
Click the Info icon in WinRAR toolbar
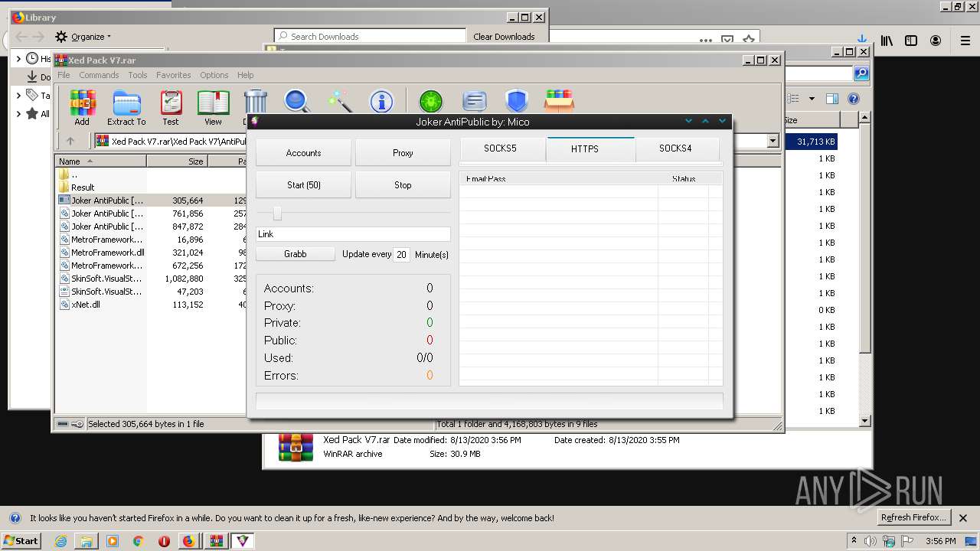tap(381, 102)
